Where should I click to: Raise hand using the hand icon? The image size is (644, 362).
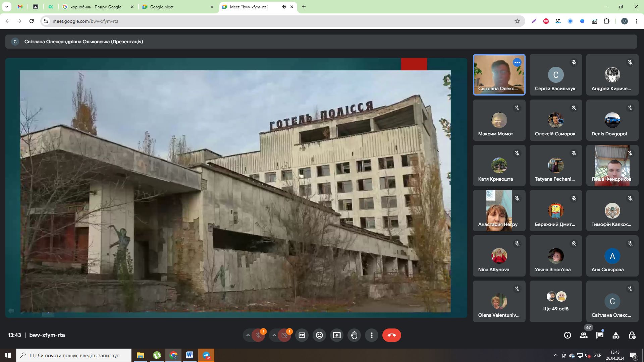[354, 335]
